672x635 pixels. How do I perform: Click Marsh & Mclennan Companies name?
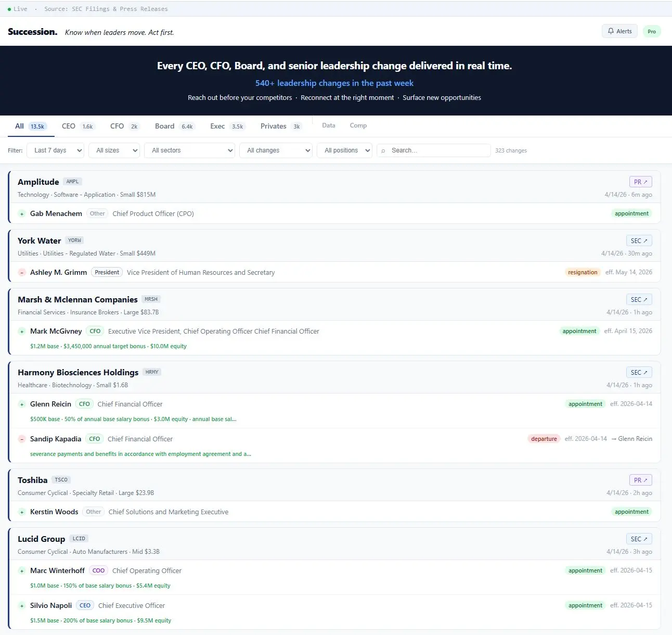coord(77,299)
